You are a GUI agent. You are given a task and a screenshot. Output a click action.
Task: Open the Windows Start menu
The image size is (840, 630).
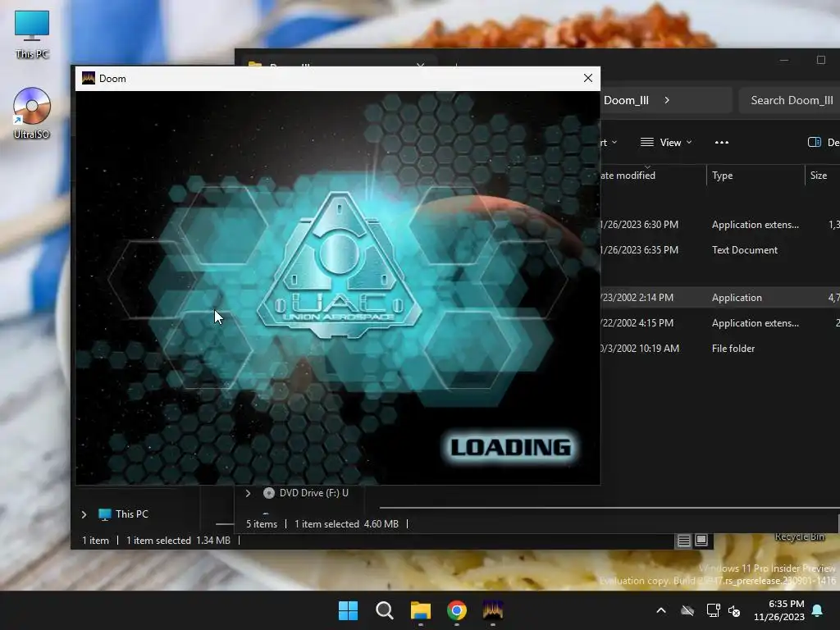pos(348,610)
